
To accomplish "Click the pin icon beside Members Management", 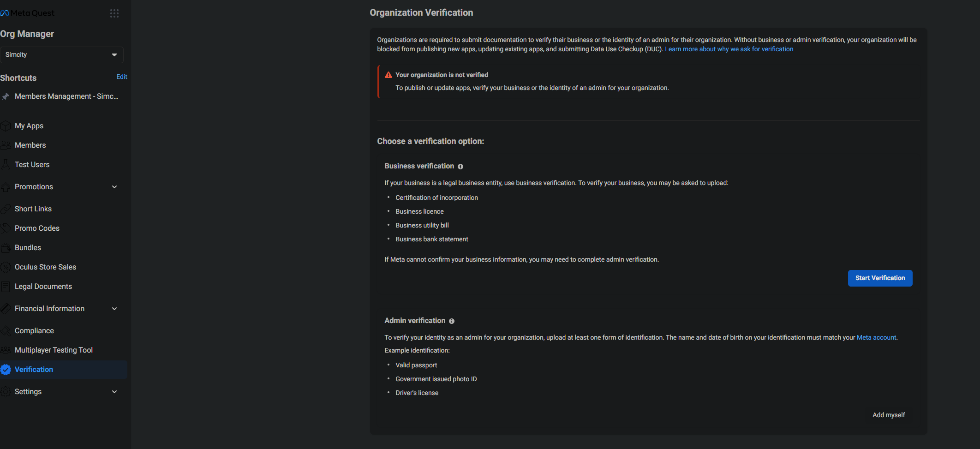I will (6, 96).
